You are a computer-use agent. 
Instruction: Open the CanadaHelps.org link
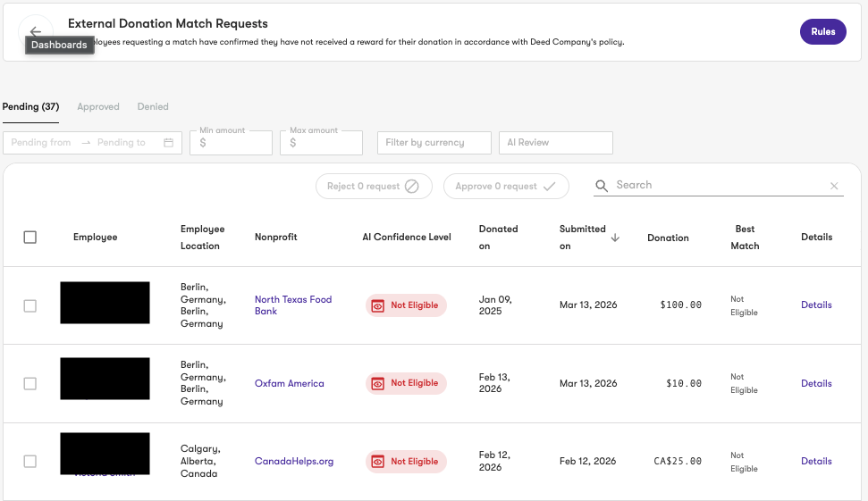294,461
